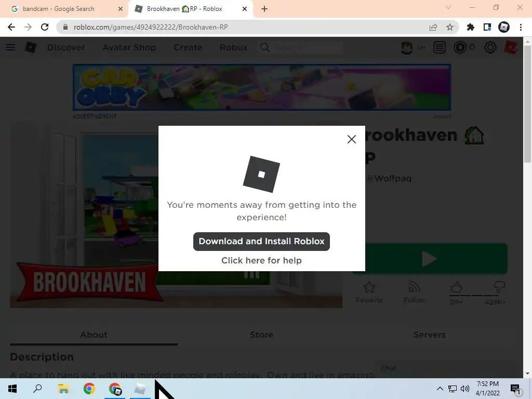Viewport: 532px width, 399px height.
Task: Click the Roblox logo in dialog
Action: [x=261, y=174]
